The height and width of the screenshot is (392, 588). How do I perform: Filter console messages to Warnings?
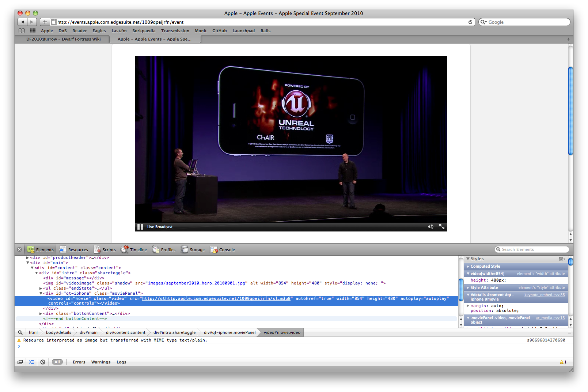[101, 362]
